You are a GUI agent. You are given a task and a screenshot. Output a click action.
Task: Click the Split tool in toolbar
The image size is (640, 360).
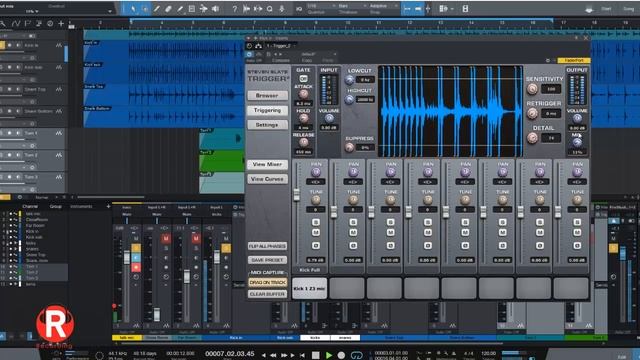click(157, 9)
